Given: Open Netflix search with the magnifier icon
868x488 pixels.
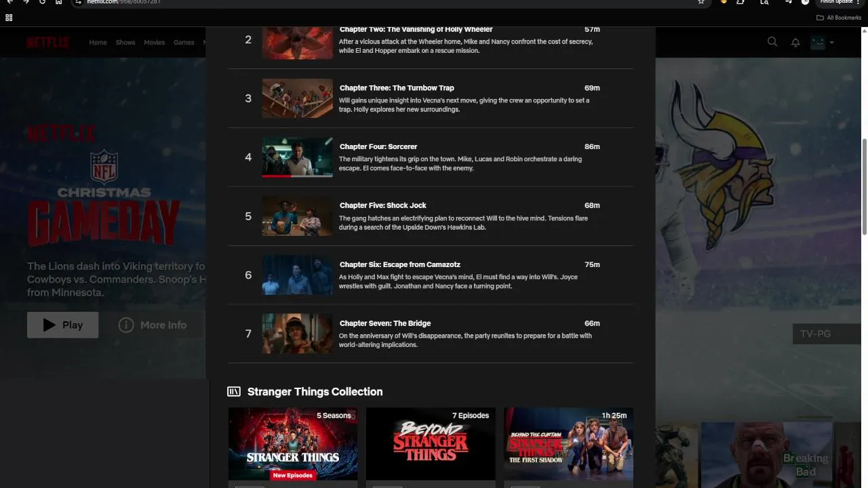Looking at the screenshot, I should 772,42.
